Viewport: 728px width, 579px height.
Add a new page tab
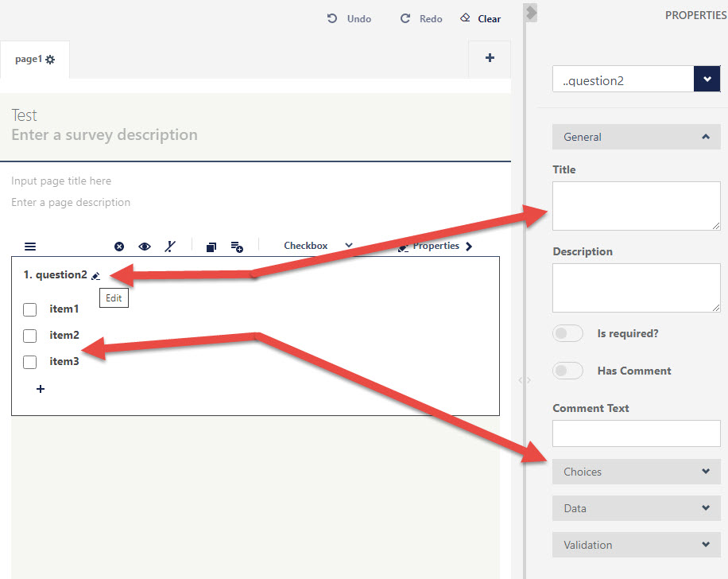(490, 58)
